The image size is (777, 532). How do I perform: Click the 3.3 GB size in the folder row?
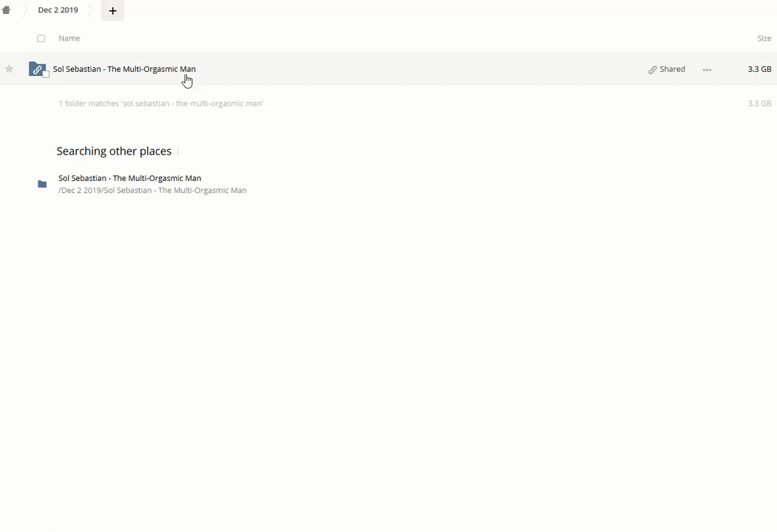(x=759, y=69)
